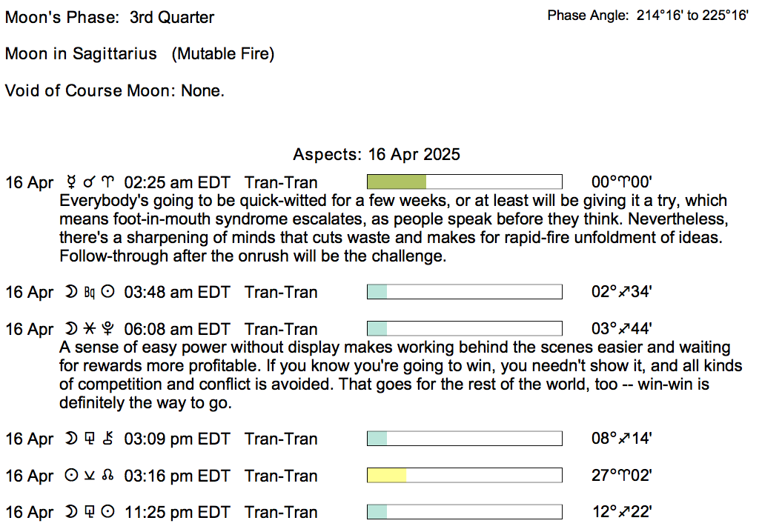Click the Chiron glyph in the 03:09 pm aspect
The height and width of the screenshot is (532, 762).
108,439
